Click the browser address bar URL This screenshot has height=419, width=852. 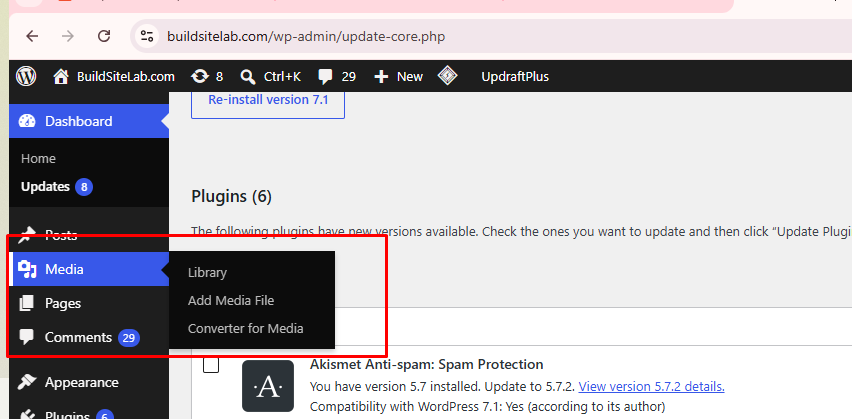tap(306, 36)
